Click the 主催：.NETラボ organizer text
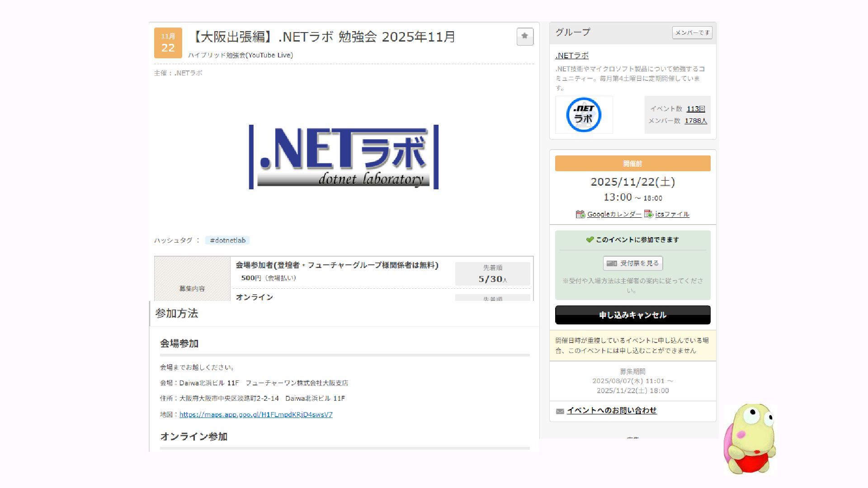Image resolution: width=868 pixels, height=488 pixels. coord(178,73)
